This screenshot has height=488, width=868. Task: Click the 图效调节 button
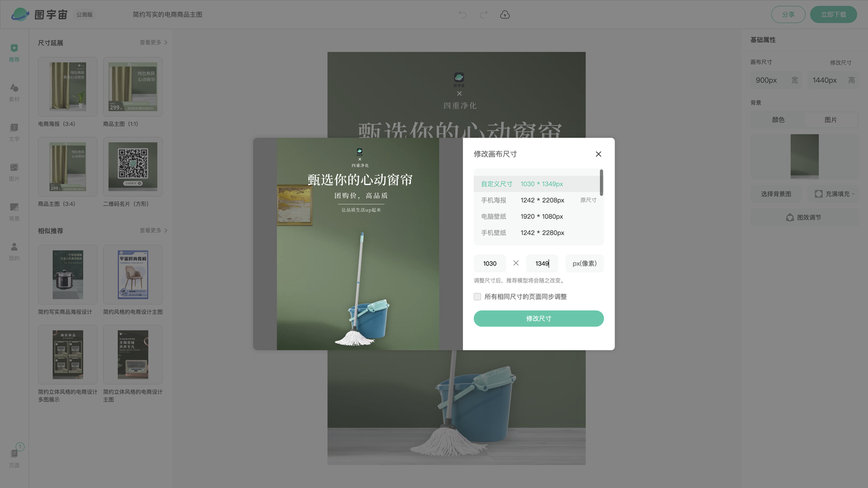pos(804,217)
